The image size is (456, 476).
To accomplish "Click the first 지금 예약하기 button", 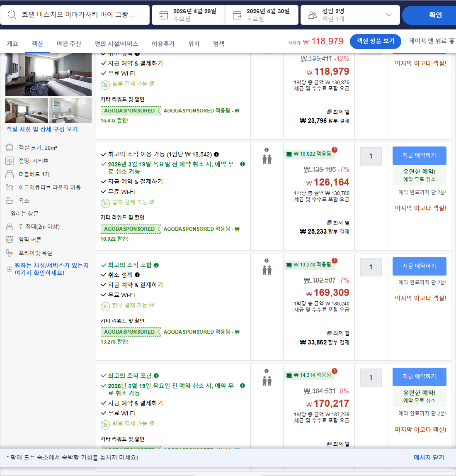I will point(420,155).
